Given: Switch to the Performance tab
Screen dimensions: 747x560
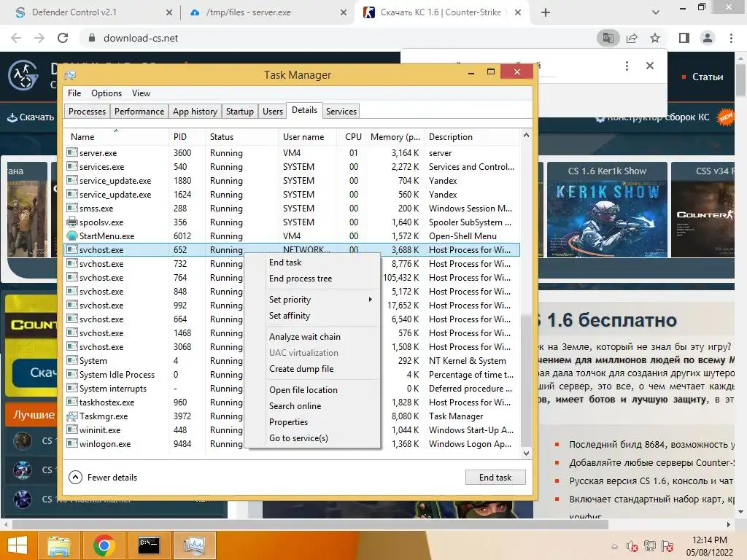Looking at the screenshot, I should 139,112.
